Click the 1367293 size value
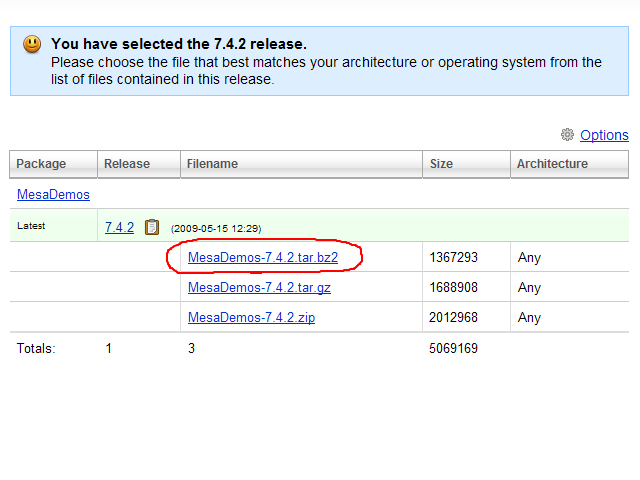This screenshot has height=480, width=640. click(x=454, y=257)
